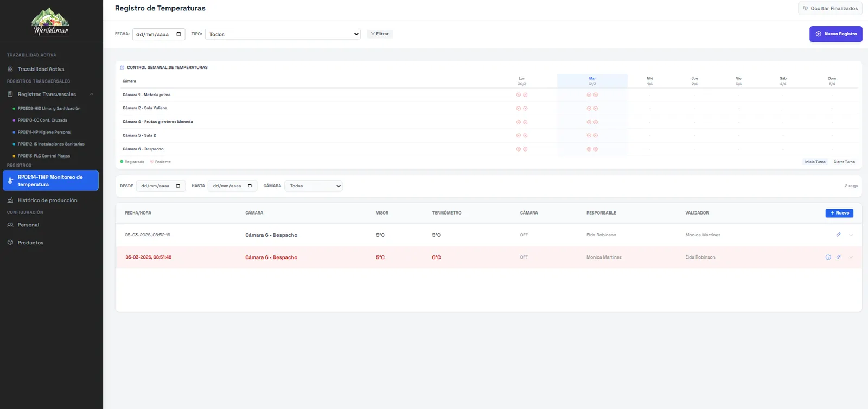Open RPOE13-PLG Control Plagas
This screenshot has width=868, height=409.
43,156
